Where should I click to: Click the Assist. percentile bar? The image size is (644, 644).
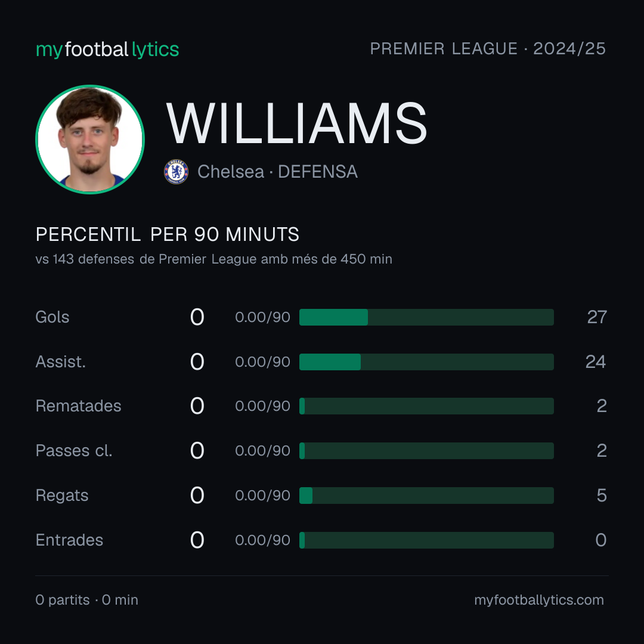click(426, 362)
